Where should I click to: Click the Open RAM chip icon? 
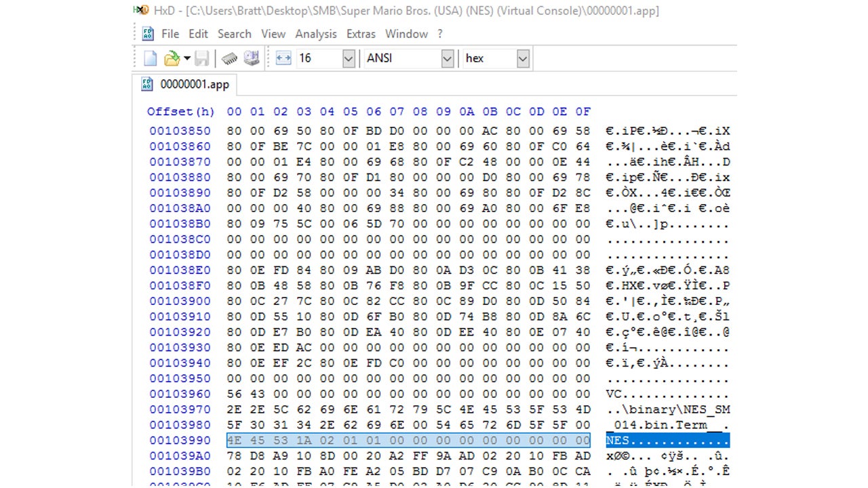(230, 58)
